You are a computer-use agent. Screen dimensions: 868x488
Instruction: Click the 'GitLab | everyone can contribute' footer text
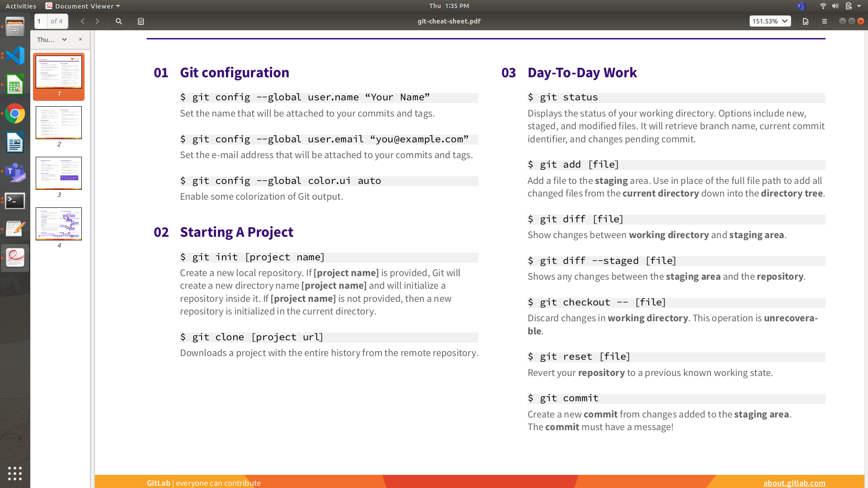click(x=203, y=483)
